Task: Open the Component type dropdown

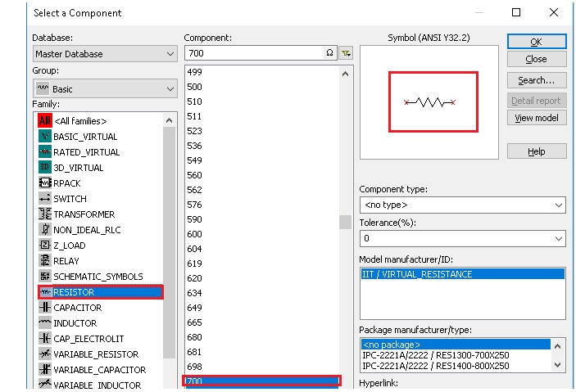Action: (x=462, y=205)
